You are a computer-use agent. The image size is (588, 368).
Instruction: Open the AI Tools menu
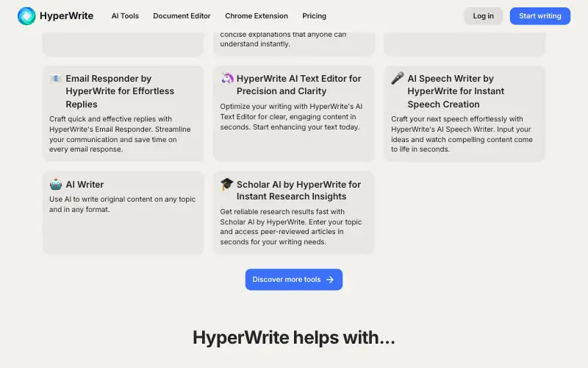click(x=125, y=16)
